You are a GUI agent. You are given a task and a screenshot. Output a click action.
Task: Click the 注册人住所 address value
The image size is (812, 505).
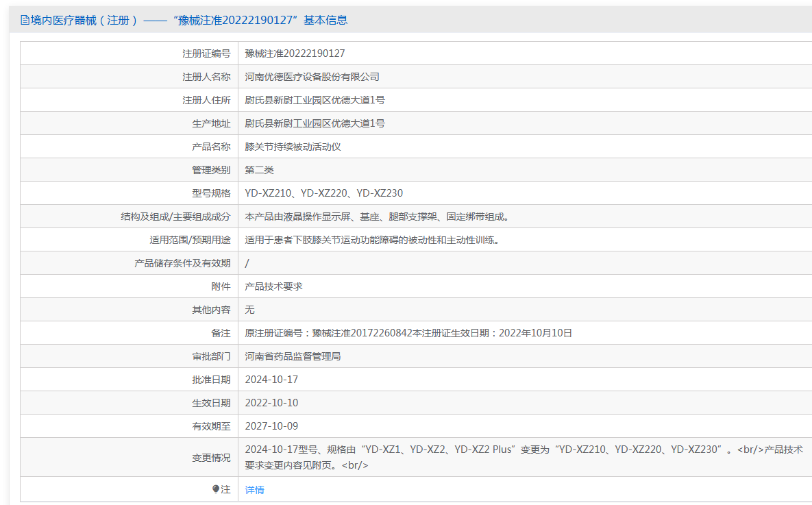[315, 100]
